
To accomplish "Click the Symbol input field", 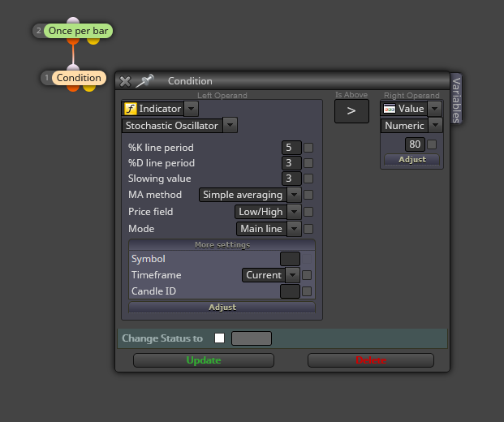I will coord(290,259).
